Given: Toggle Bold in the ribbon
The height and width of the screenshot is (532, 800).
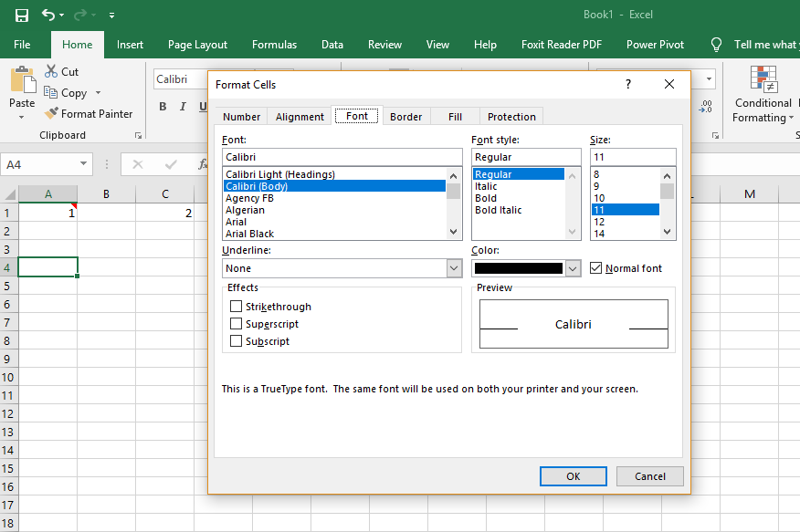Looking at the screenshot, I should click(163, 107).
